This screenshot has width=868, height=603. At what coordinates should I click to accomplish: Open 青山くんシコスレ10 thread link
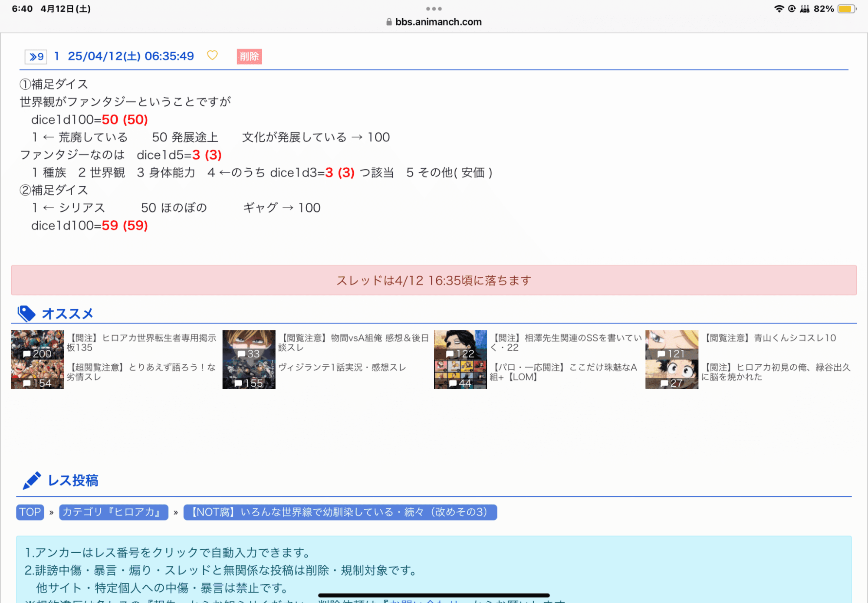[x=770, y=338]
